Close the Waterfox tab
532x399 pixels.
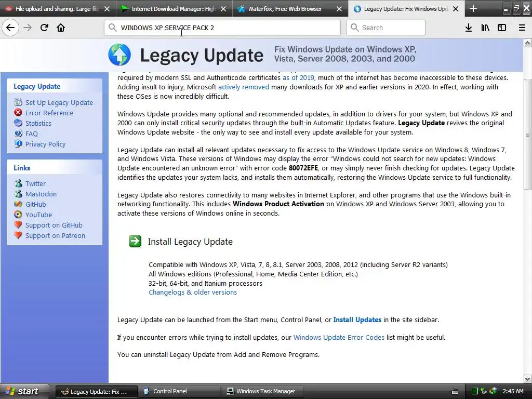(x=339, y=9)
